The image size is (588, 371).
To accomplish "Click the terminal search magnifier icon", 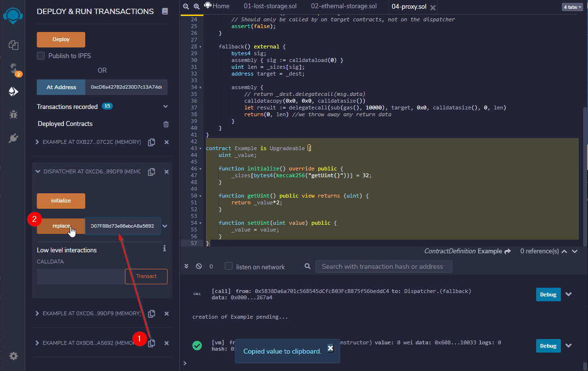I will (x=308, y=266).
